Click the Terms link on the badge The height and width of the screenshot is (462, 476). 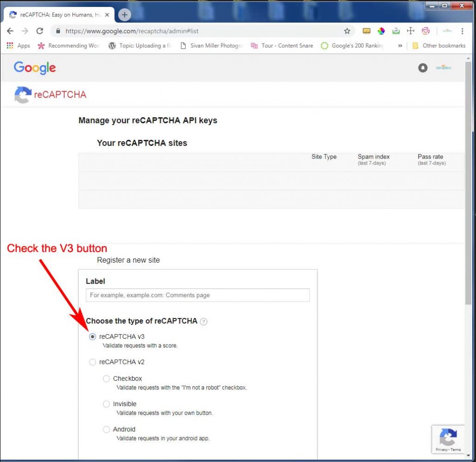[456, 449]
